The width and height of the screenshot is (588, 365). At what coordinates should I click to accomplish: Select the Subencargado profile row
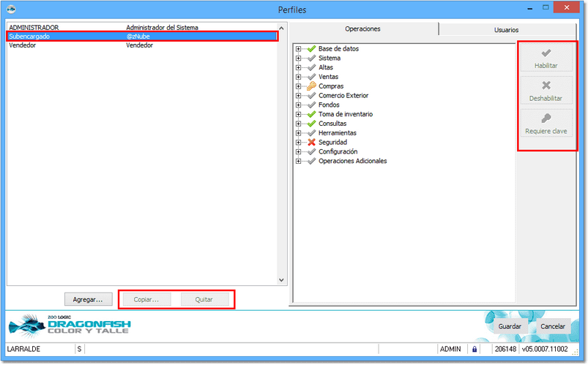[142, 37]
